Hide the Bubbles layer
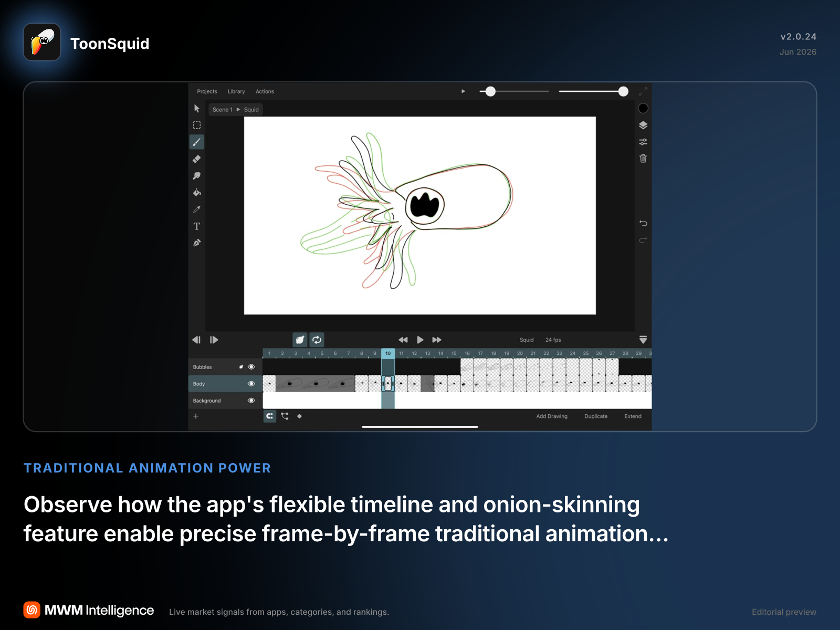Screen dimensions: 840x630 tap(251, 367)
